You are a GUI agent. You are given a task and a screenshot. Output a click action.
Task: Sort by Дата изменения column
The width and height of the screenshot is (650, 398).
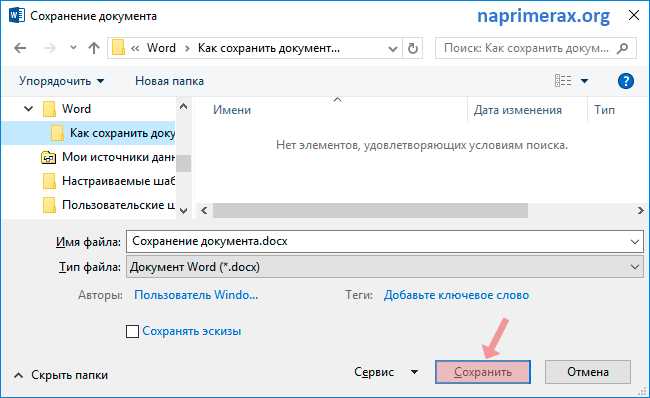[x=518, y=110]
